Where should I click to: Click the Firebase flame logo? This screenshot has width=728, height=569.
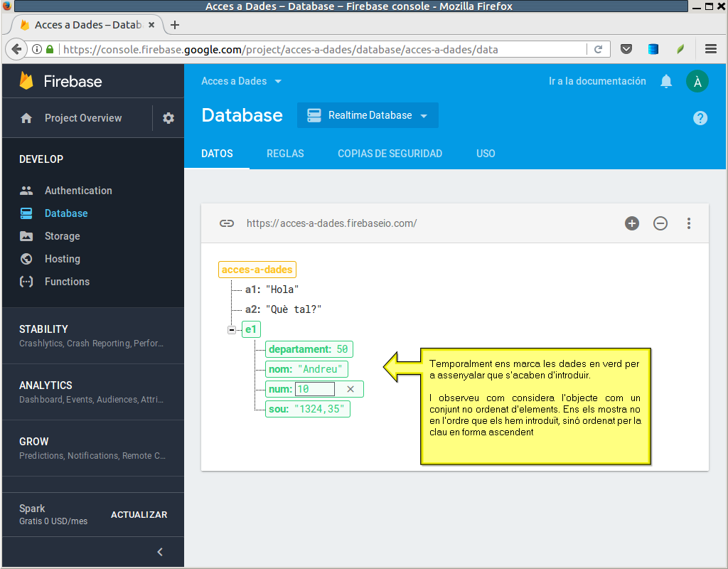click(26, 81)
